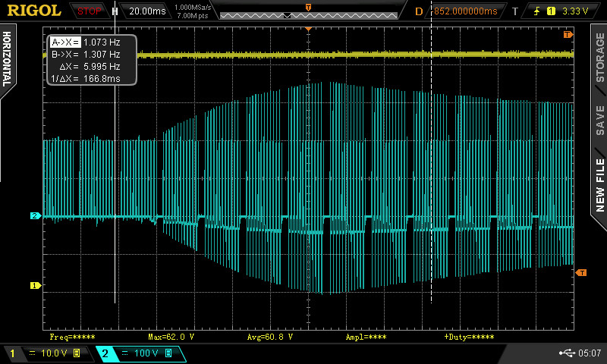Click the trigger position marker at top
Viewport: 607px width, 364px height.
[x=308, y=28]
